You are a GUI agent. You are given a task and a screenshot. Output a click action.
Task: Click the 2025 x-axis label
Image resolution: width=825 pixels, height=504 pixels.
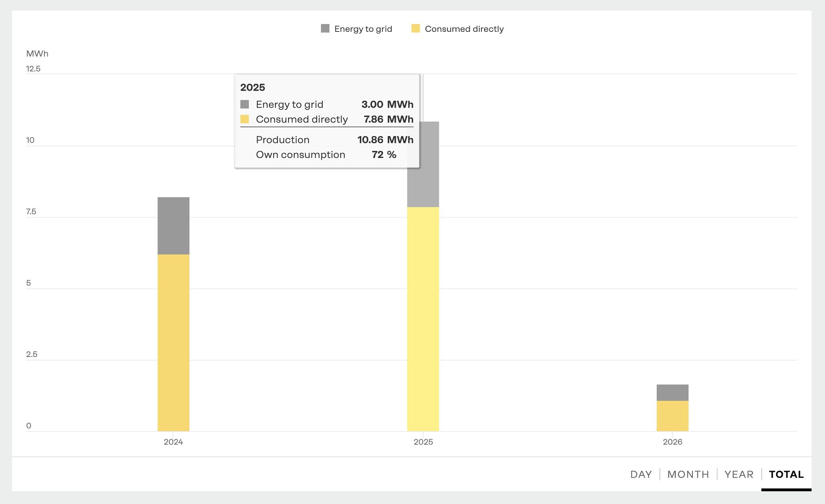pos(423,442)
